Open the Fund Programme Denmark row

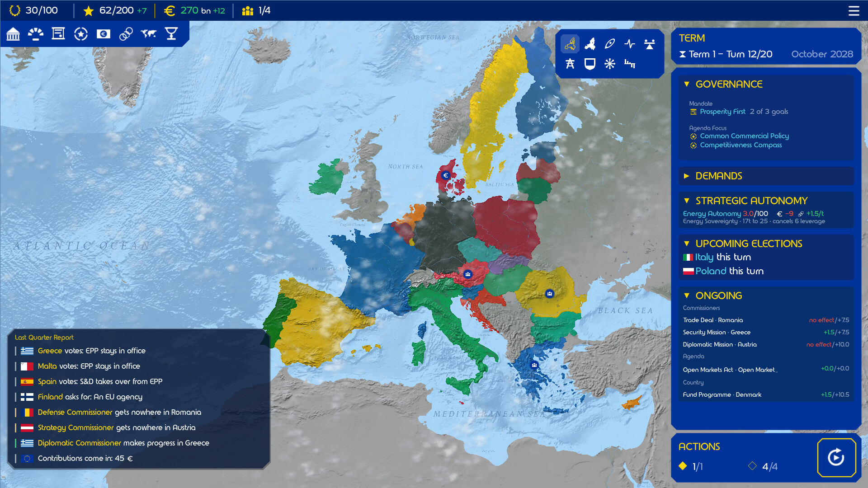[x=766, y=394]
